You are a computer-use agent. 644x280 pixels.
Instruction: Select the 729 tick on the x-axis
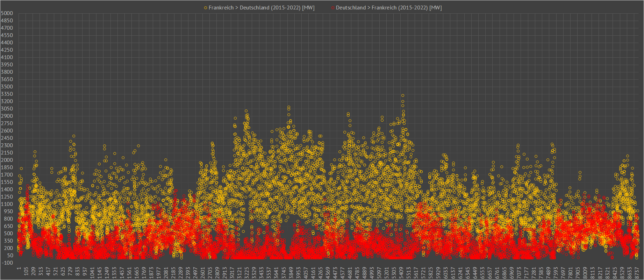pyautogui.click(x=70, y=271)
